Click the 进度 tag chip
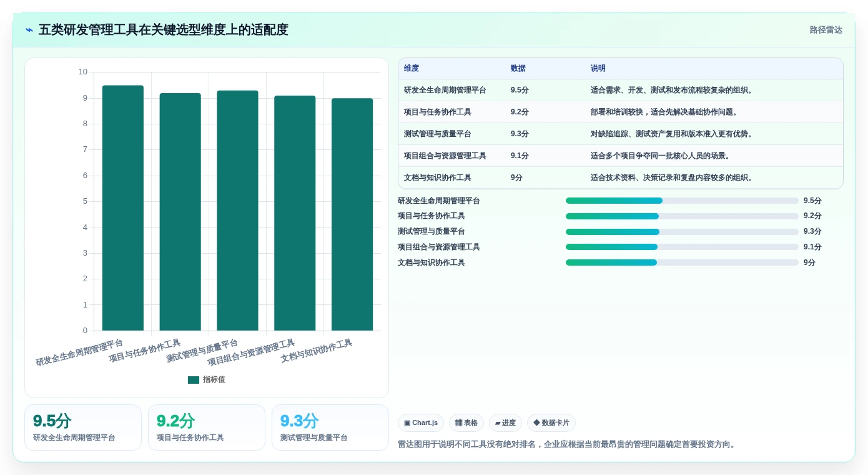Viewport: 868px width, 475px height. (x=505, y=423)
